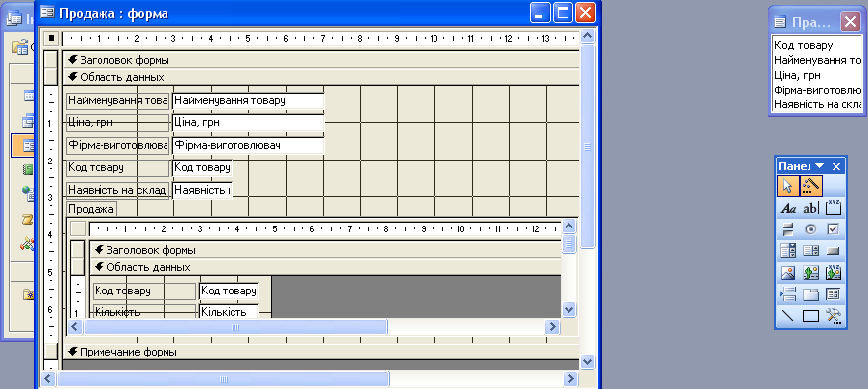The height and width of the screenshot is (389, 868).
Task: Select the Примечание формы section bar
Action: (321, 352)
